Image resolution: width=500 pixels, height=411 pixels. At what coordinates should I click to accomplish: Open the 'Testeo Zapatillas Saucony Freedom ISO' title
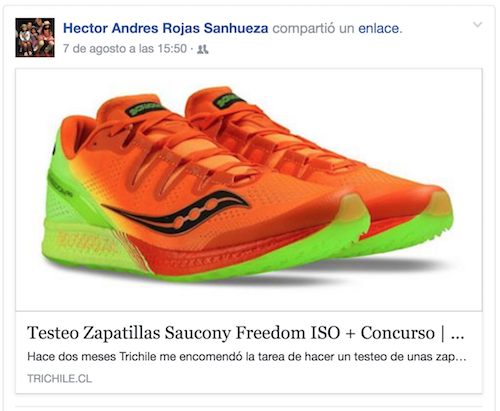click(x=231, y=333)
